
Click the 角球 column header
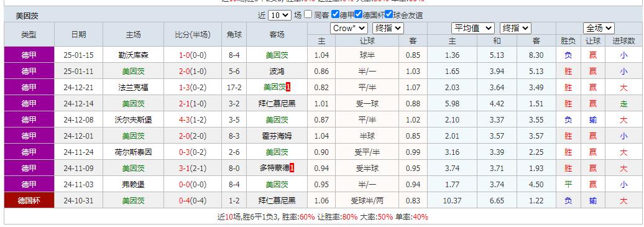tap(234, 35)
